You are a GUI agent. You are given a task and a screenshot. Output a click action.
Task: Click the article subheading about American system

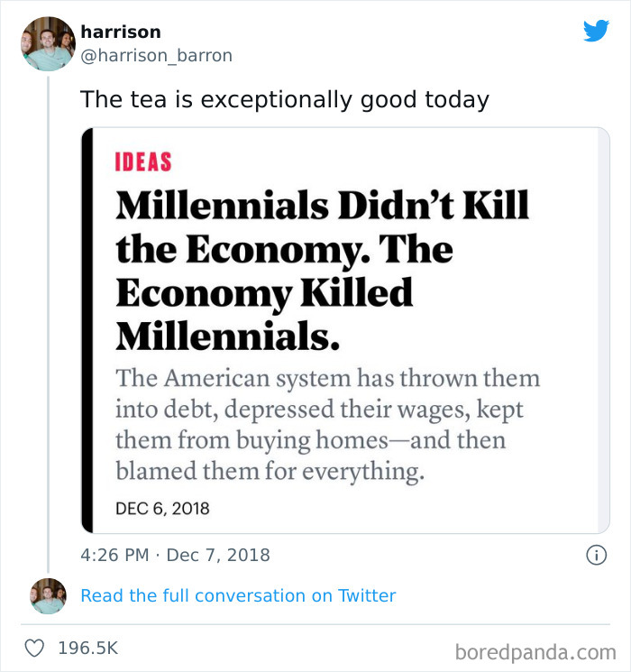click(327, 424)
